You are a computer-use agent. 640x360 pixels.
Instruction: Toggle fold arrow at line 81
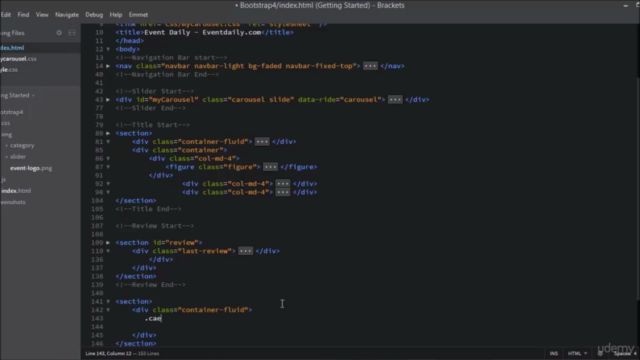[108, 142]
